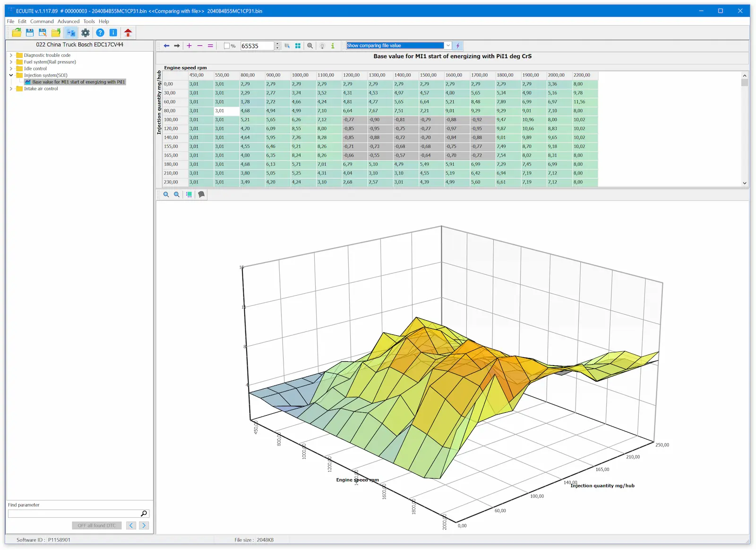Screen dimensions: 756x550
Task: Select the Base value for MI1 tree item
Action: coord(78,82)
